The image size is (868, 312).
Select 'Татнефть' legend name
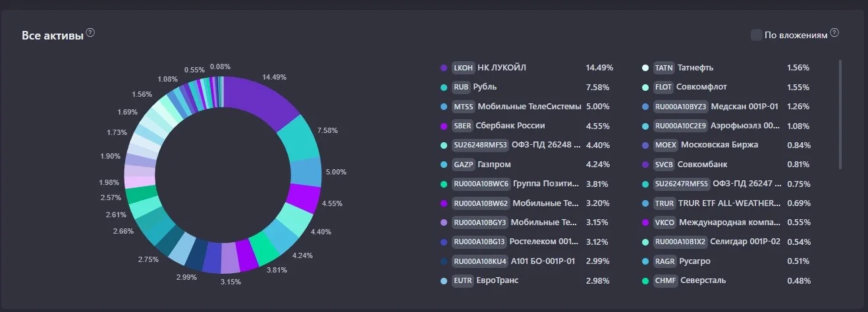(x=695, y=68)
